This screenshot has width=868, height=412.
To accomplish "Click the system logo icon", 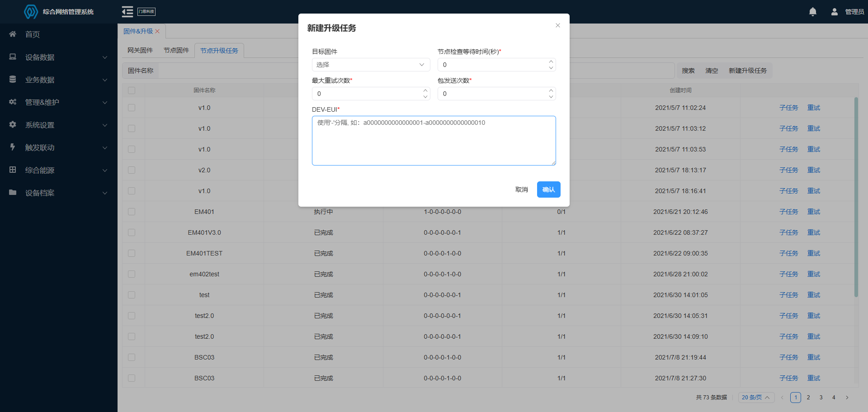I will coord(31,12).
